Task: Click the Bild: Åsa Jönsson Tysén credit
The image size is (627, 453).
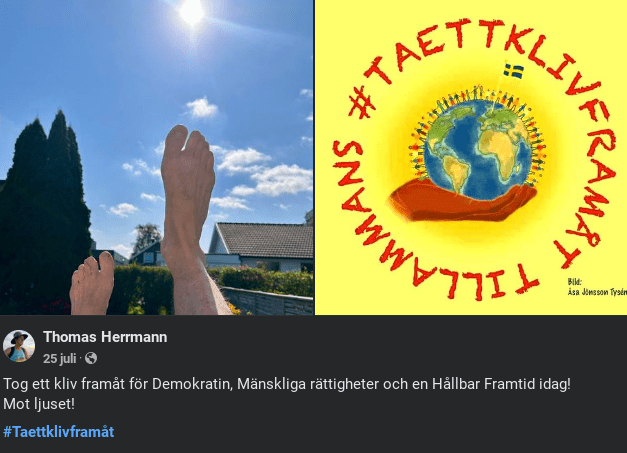Action: [597, 287]
